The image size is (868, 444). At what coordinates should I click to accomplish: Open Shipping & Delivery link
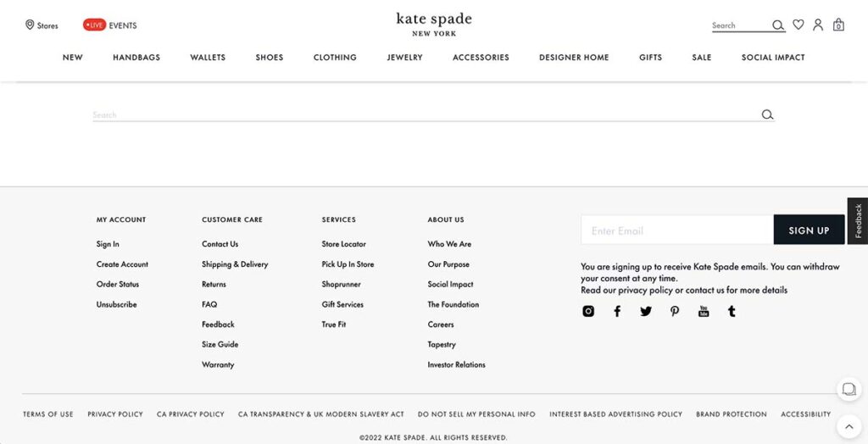235,264
